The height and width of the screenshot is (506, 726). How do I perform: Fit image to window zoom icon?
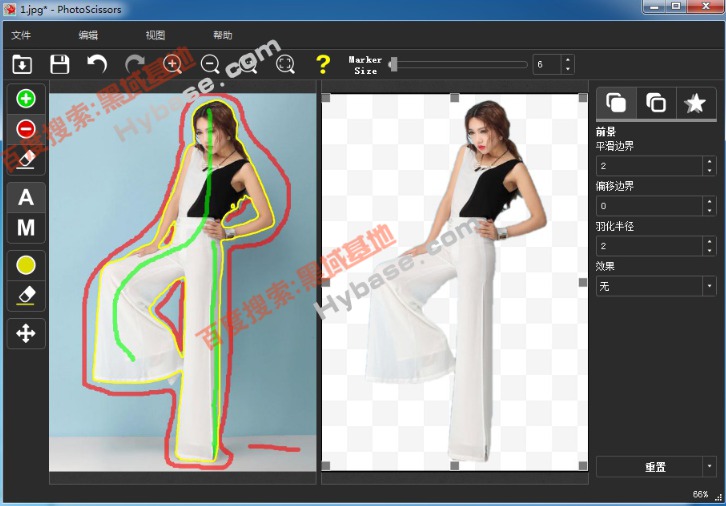(x=285, y=64)
